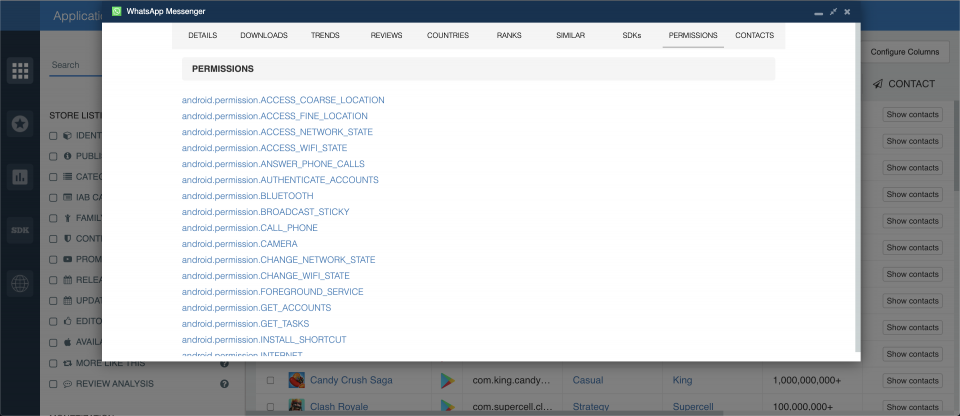This screenshot has width=960, height=416.
Task: Switch to the Ranks tab
Action: tap(509, 36)
